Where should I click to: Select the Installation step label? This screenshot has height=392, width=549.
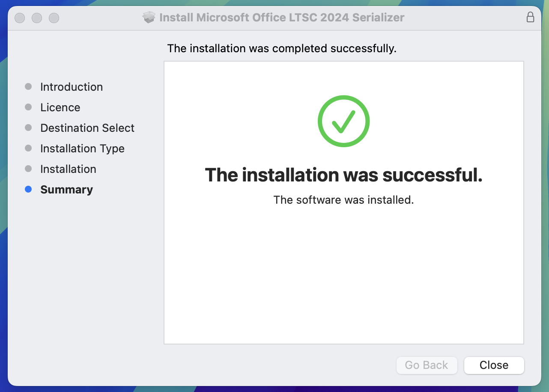point(68,169)
